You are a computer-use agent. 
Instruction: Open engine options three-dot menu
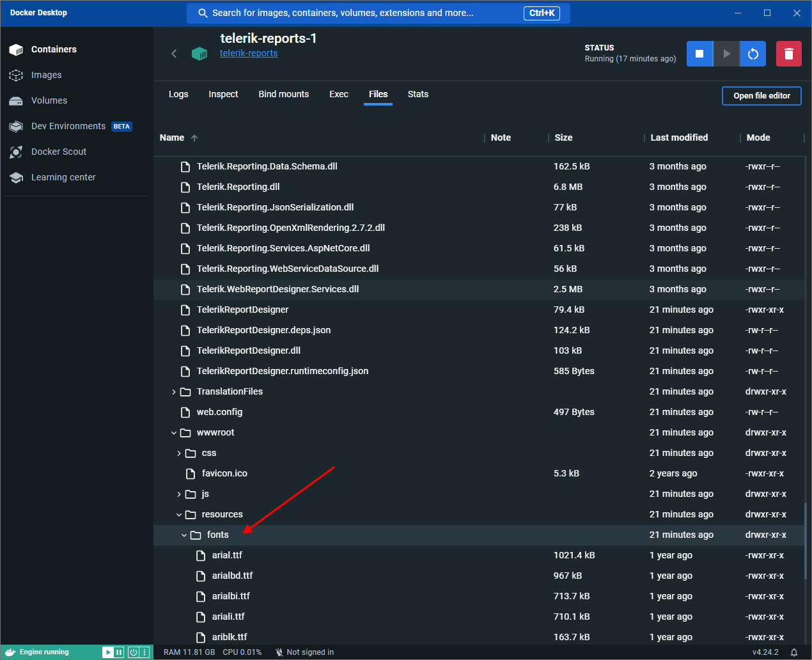144,652
